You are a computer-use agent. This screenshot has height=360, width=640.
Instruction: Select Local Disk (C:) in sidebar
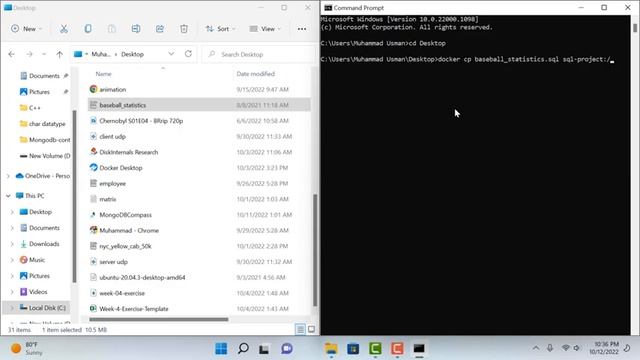point(47,308)
